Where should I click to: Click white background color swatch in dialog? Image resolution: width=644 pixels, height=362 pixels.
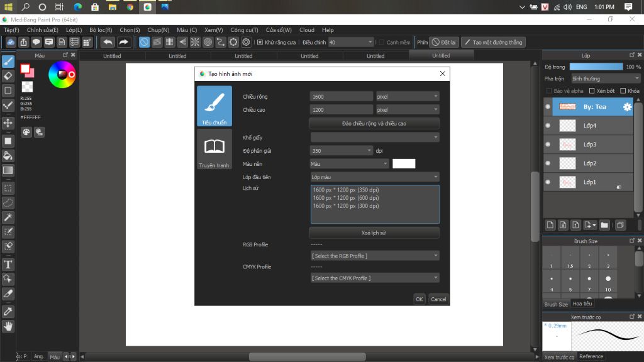[x=404, y=164]
